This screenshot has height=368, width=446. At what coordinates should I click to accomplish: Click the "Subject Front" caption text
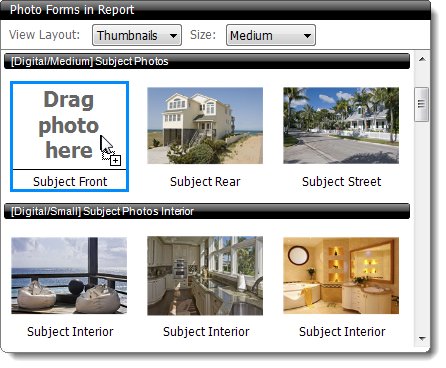pos(70,182)
